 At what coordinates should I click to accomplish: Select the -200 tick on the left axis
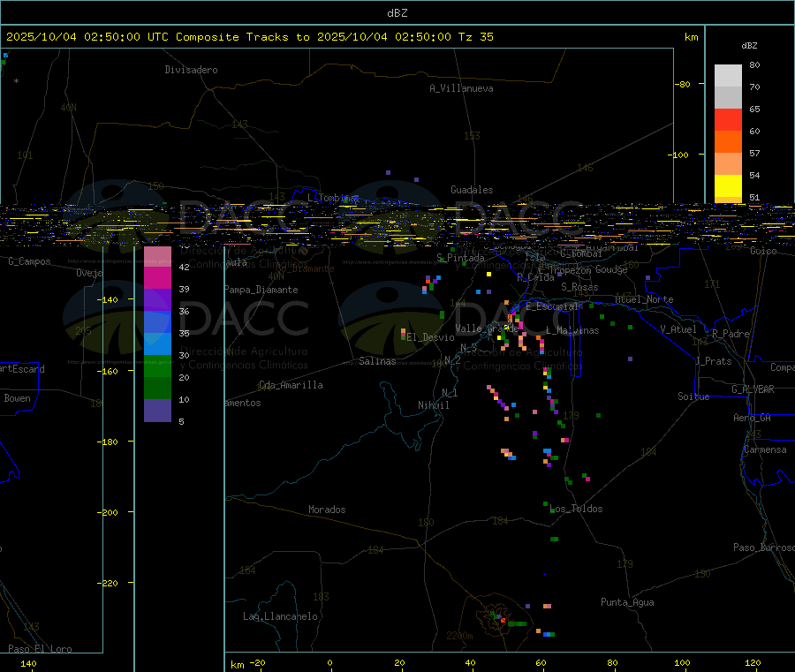[x=107, y=512]
